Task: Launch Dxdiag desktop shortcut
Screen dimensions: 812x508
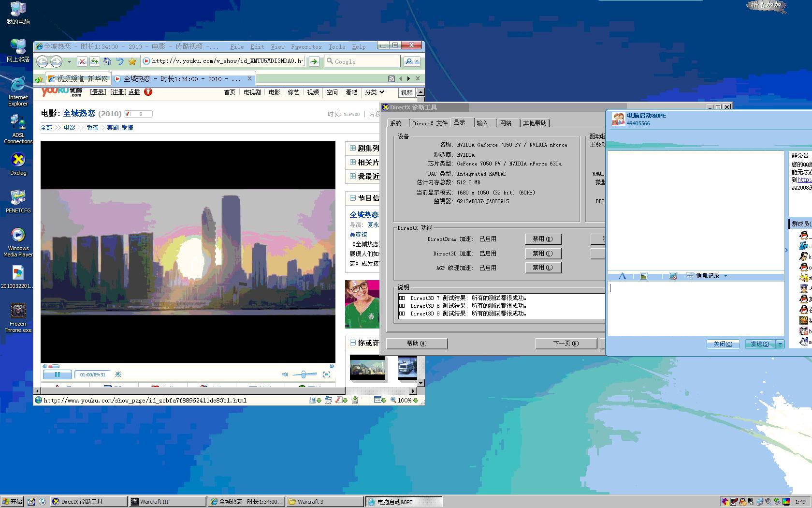Action: (18, 164)
